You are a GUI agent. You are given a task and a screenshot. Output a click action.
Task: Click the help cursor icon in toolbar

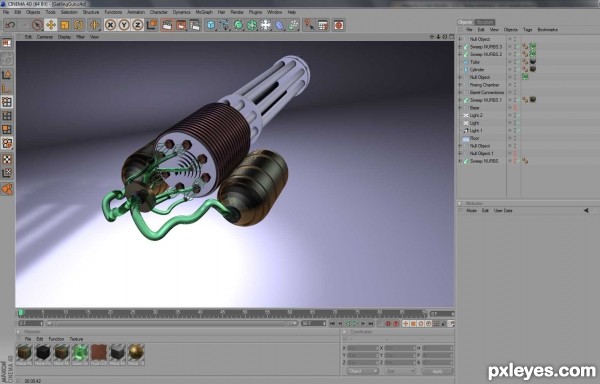point(309,25)
